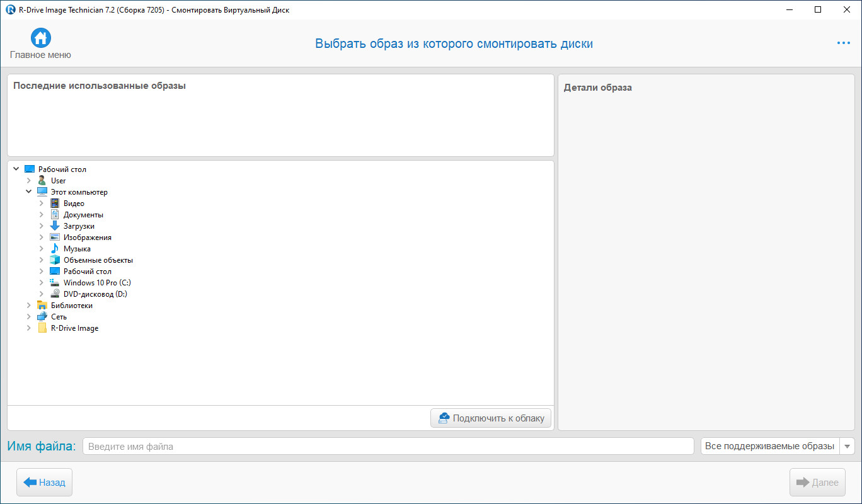Select the Документы tree row
The width and height of the screenshot is (862, 504).
[280, 215]
